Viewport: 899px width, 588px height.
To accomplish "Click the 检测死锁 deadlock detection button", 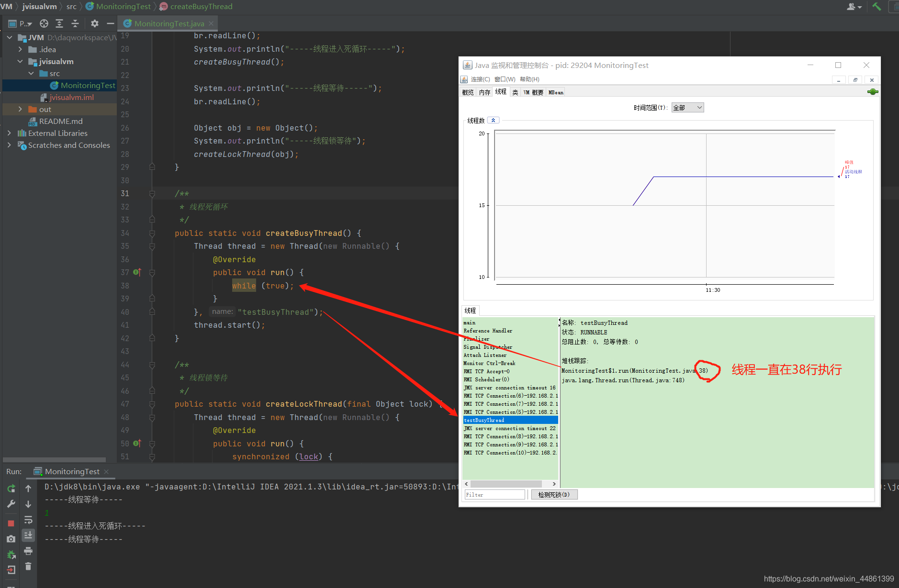I will tap(554, 495).
